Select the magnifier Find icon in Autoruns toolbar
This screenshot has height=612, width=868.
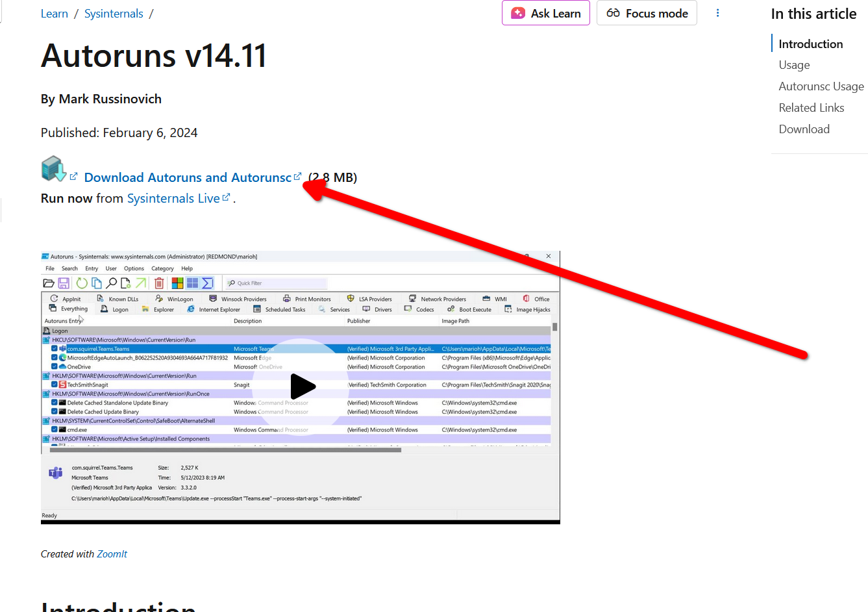(112, 283)
